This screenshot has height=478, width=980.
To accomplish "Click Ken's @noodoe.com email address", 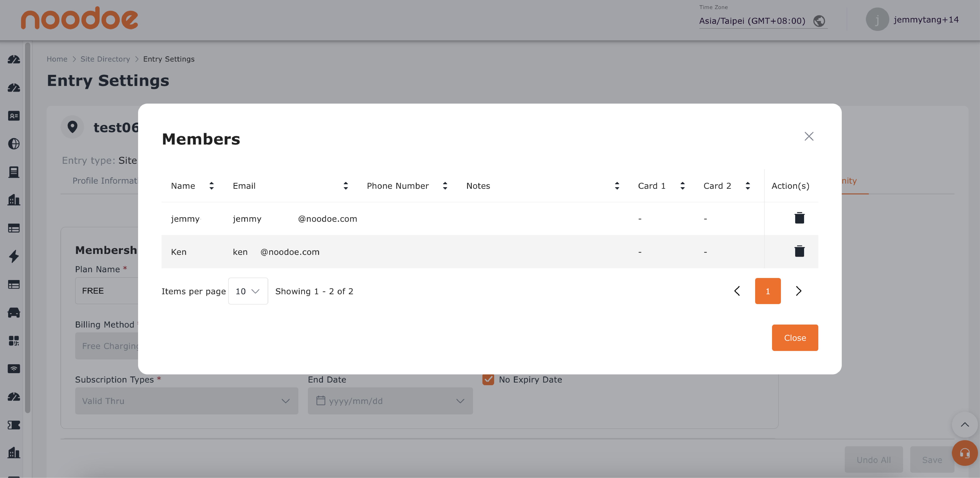I will pyautogui.click(x=276, y=252).
